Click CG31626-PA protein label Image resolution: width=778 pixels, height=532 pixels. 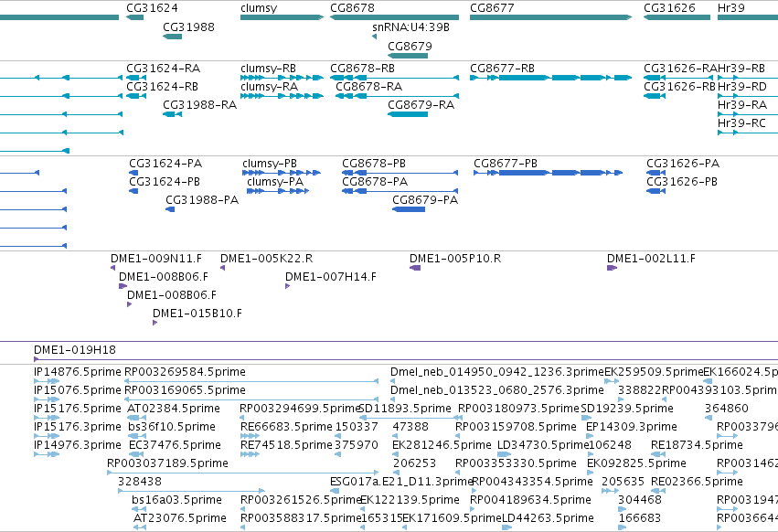point(683,164)
